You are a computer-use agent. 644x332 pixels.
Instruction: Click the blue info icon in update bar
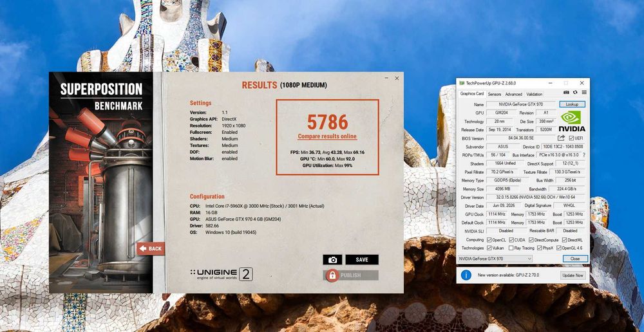pyautogui.click(x=466, y=275)
